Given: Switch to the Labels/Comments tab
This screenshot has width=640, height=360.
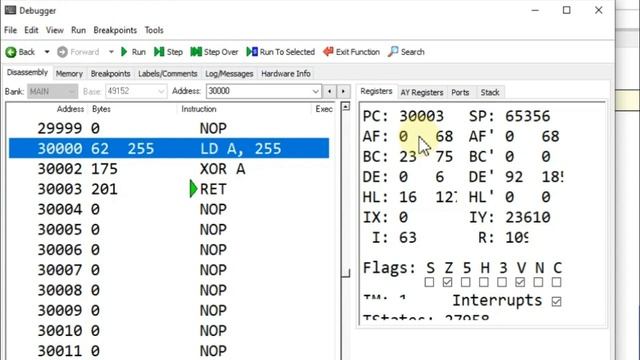Looking at the screenshot, I should point(168,73).
